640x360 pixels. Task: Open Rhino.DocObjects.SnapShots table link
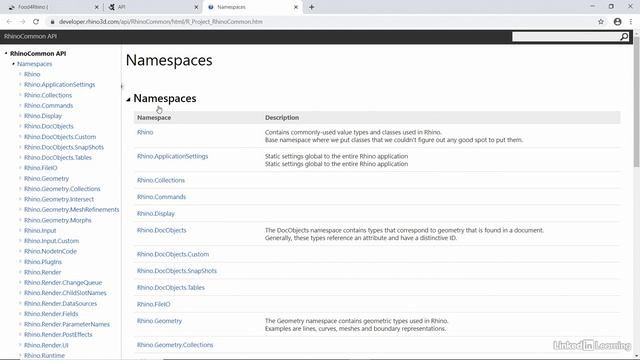pos(177,271)
